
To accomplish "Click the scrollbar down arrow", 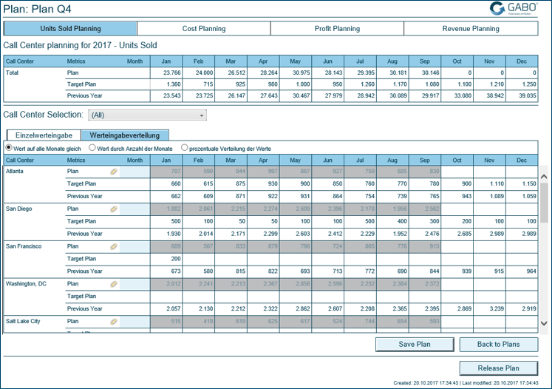I will coord(544,323).
